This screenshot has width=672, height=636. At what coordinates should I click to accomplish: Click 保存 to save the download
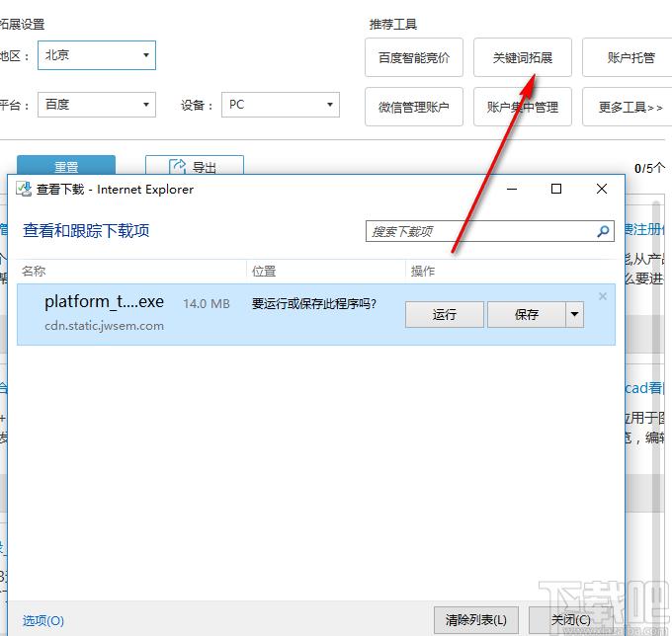pos(527,314)
